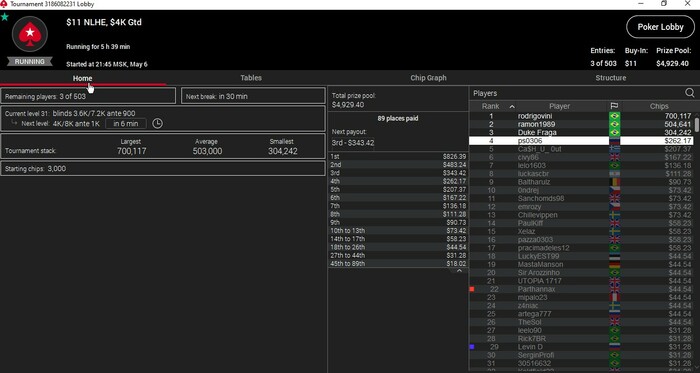Viewport: 700px width, 373px height.
Task: Click the Next payout 3rd - $343.42 box
Action: coord(353,143)
